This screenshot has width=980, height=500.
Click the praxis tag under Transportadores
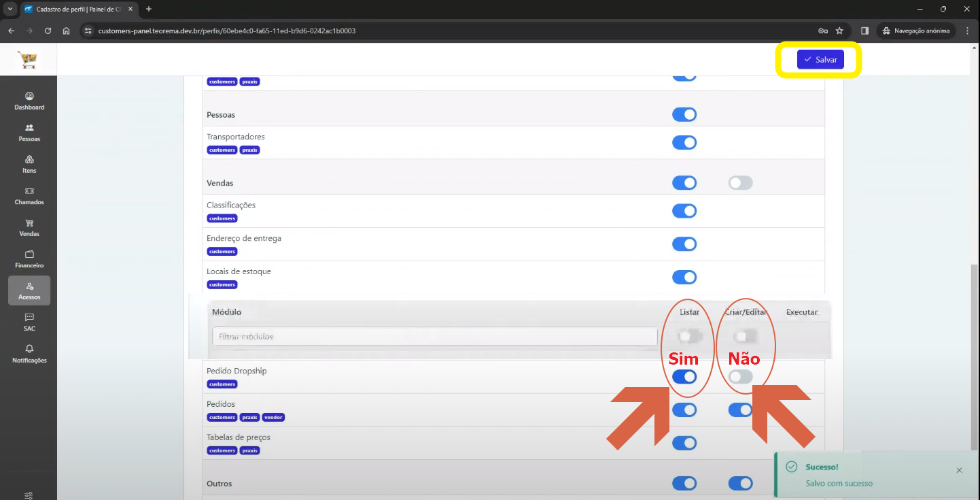250,150
